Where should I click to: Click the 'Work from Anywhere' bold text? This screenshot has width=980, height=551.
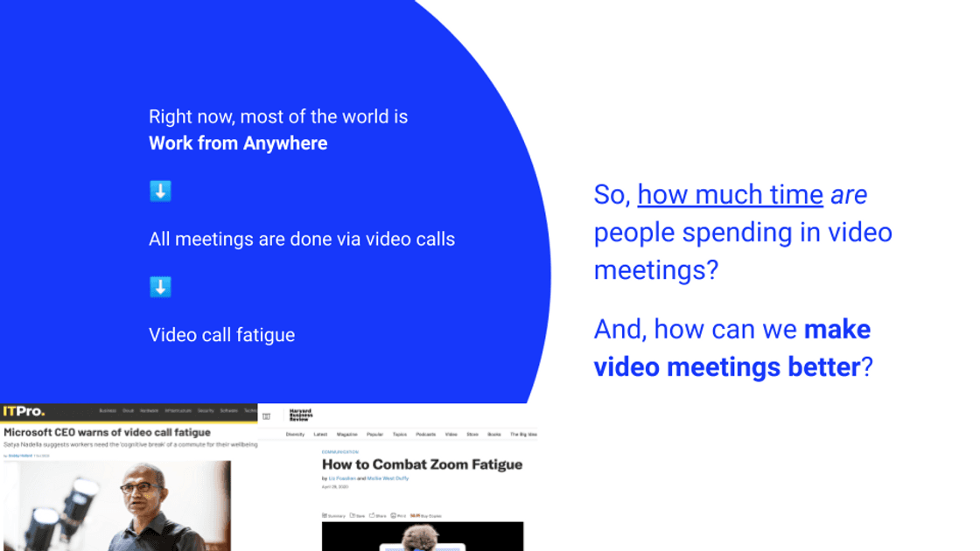coord(238,143)
